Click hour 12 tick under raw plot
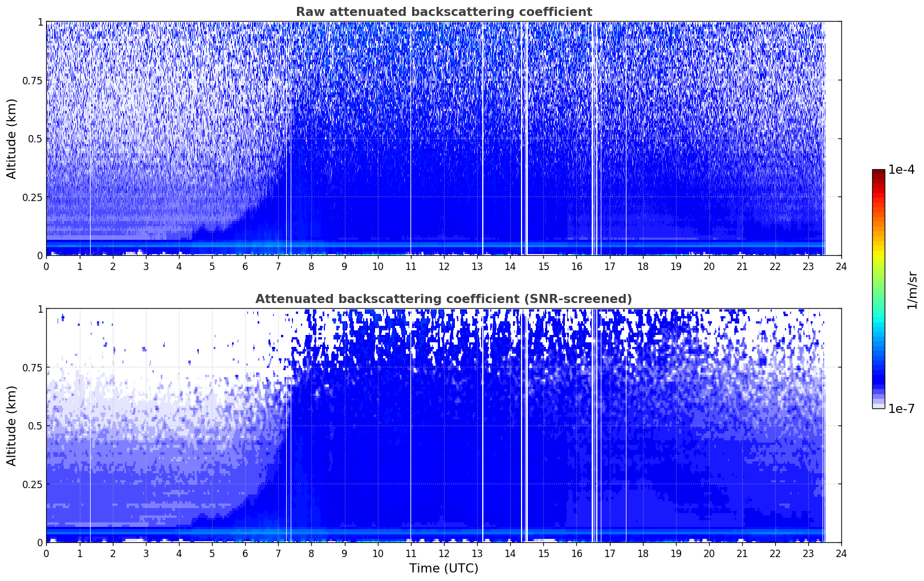Screen dimensions: 924x581 click(x=444, y=266)
